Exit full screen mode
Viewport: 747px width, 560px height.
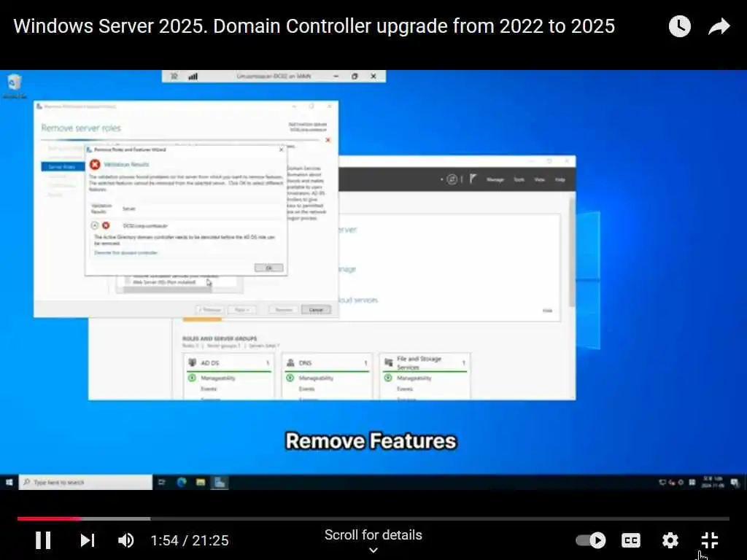[709, 540]
